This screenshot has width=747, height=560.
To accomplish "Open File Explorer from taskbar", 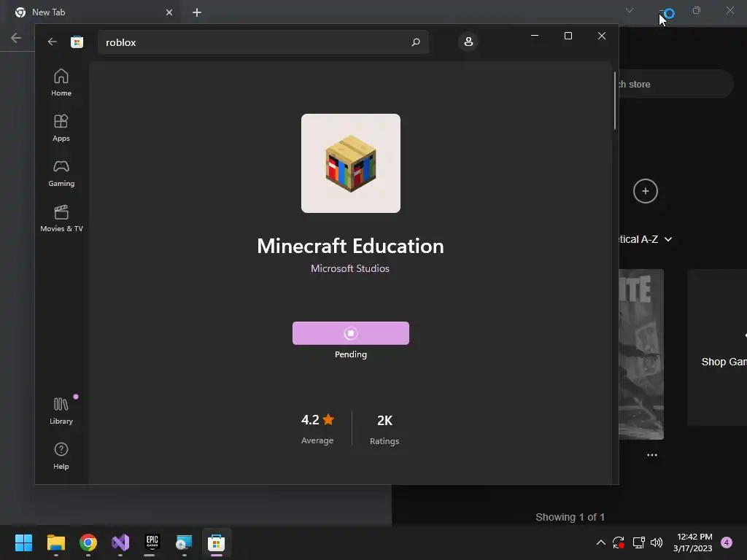I will pyautogui.click(x=55, y=542).
